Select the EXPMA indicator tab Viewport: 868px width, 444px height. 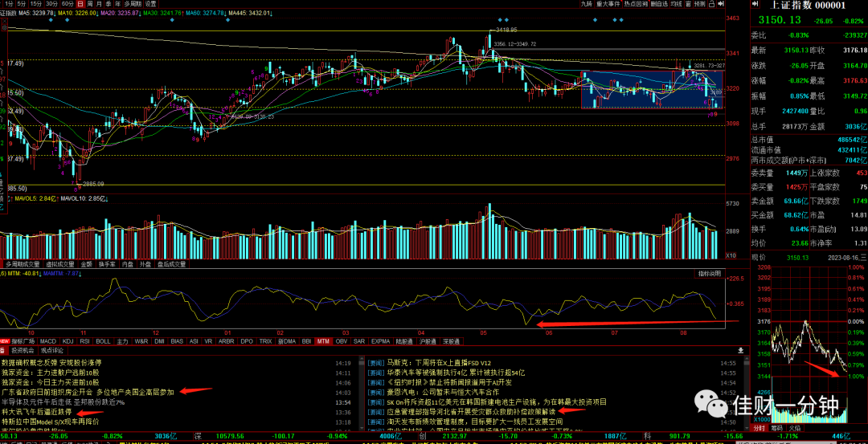tap(381, 341)
